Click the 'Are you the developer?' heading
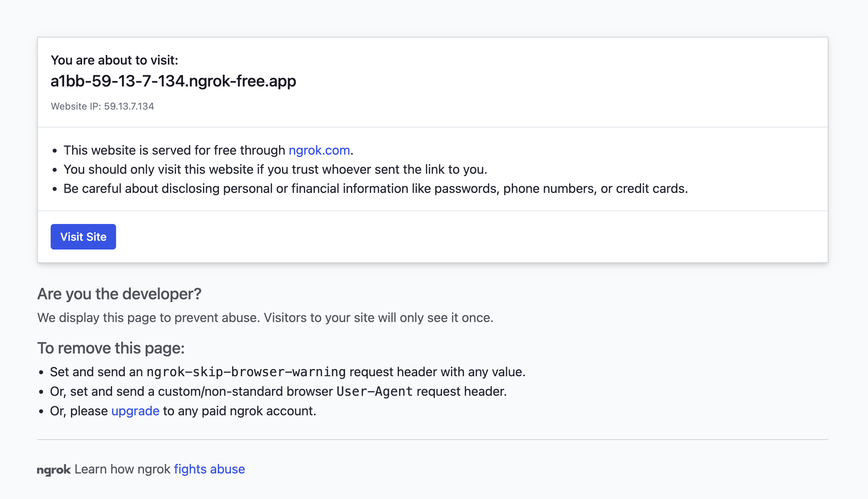This screenshot has height=499, width=868. coord(119,294)
